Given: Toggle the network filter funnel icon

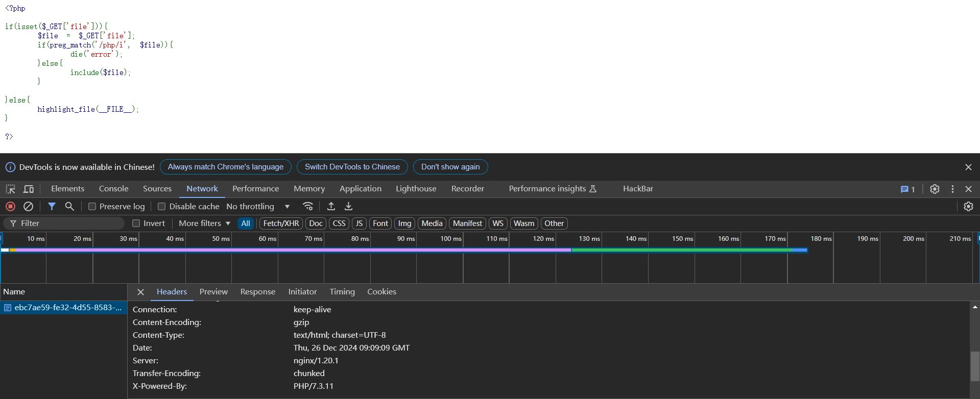Looking at the screenshot, I should pyautogui.click(x=52, y=206).
